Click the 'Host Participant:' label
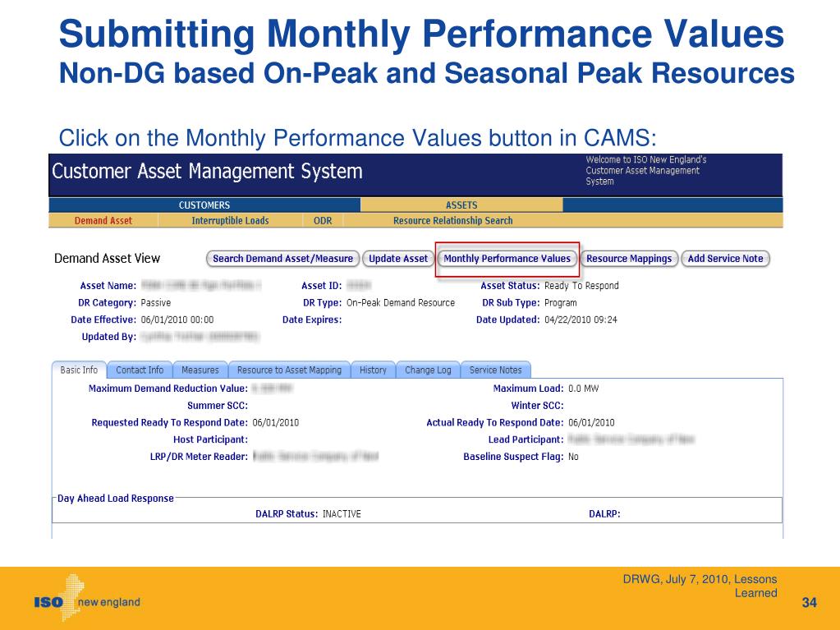Image resolution: width=840 pixels, height=630 pixels. tap(210, 439)
